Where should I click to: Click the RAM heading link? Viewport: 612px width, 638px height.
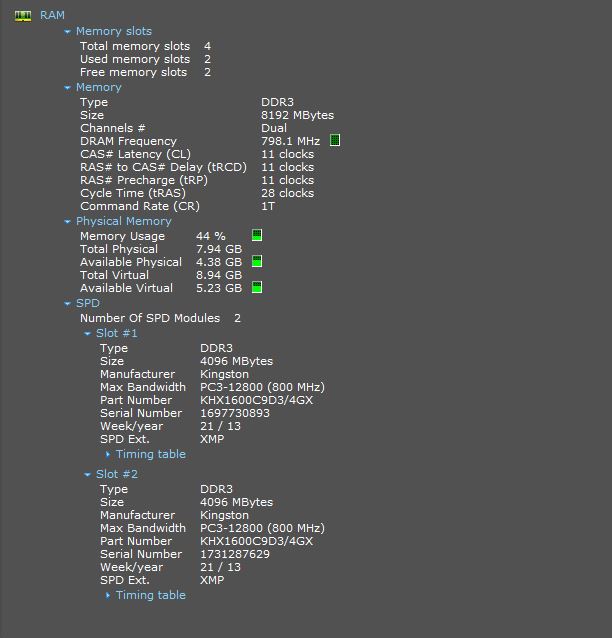52,15
